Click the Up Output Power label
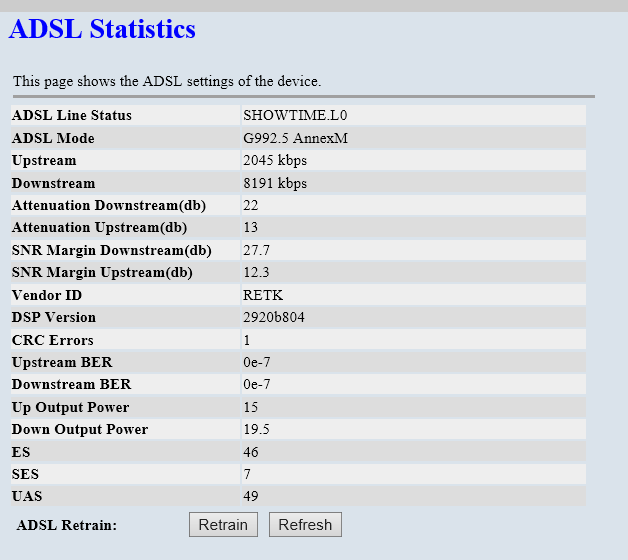This screenshot has width=628, height=560. [x=70, y=408]
